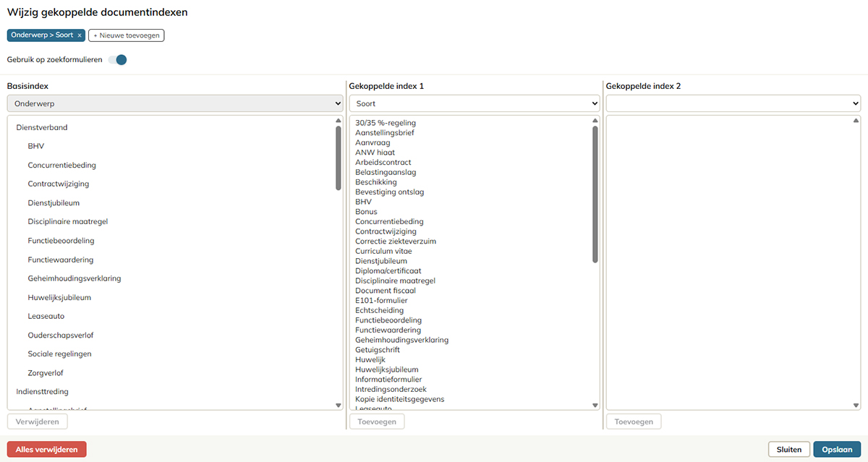Click the + Nieuwe toevoegen button

pyautogui.click(x=127, y=35)
